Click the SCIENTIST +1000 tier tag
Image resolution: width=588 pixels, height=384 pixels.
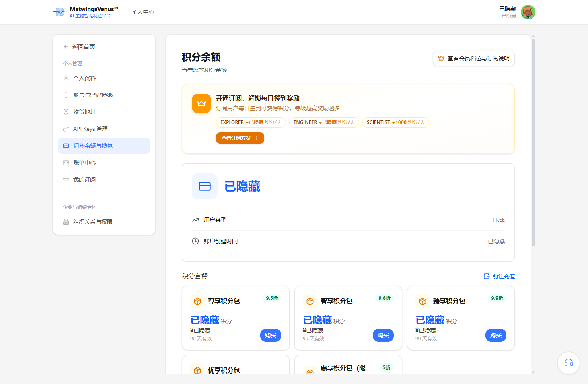click(396, 122)
